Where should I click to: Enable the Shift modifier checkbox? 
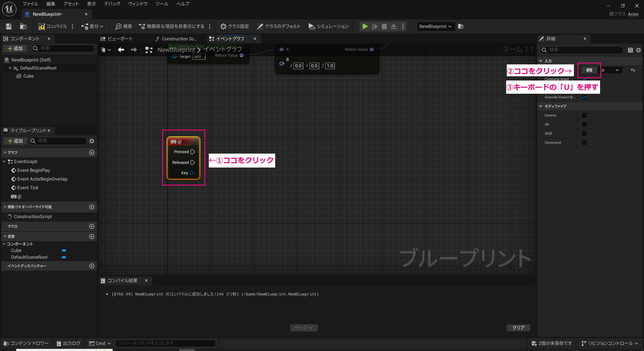584,133
